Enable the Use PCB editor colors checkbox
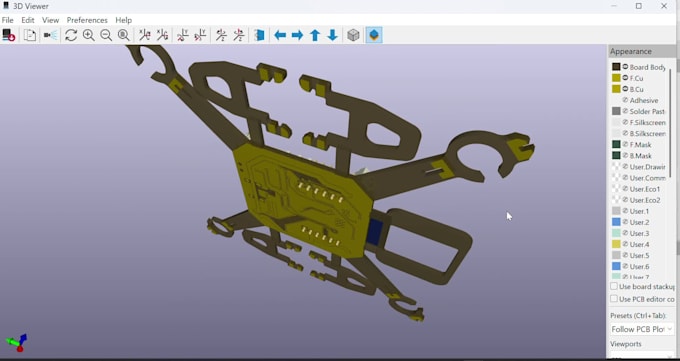The width and height of the screenshot is (680, 361). click(x=614, y=299)
